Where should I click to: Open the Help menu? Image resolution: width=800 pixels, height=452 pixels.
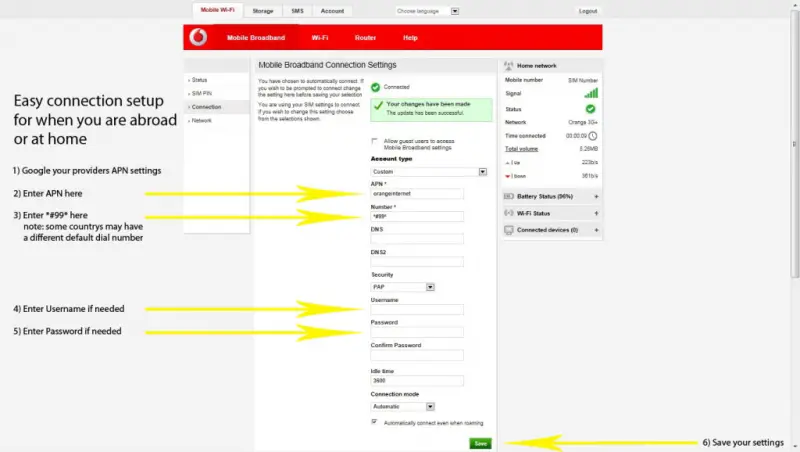tap(410, 38)
